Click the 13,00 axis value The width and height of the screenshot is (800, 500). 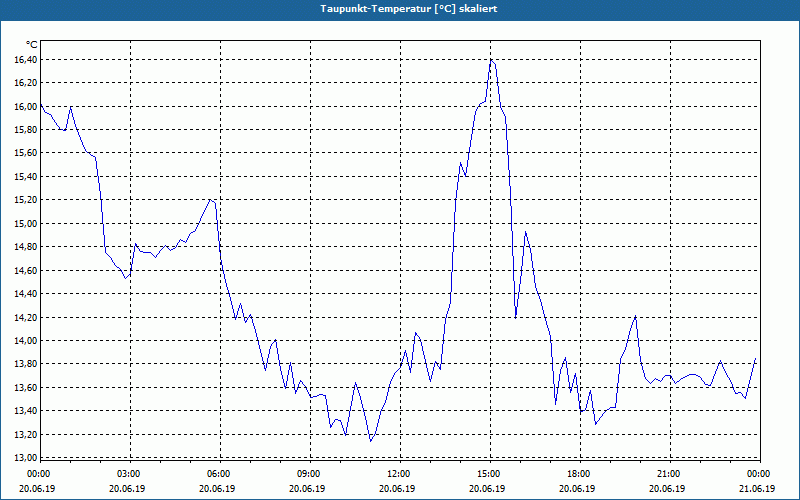pyautogui.click(x=25, y=458)
